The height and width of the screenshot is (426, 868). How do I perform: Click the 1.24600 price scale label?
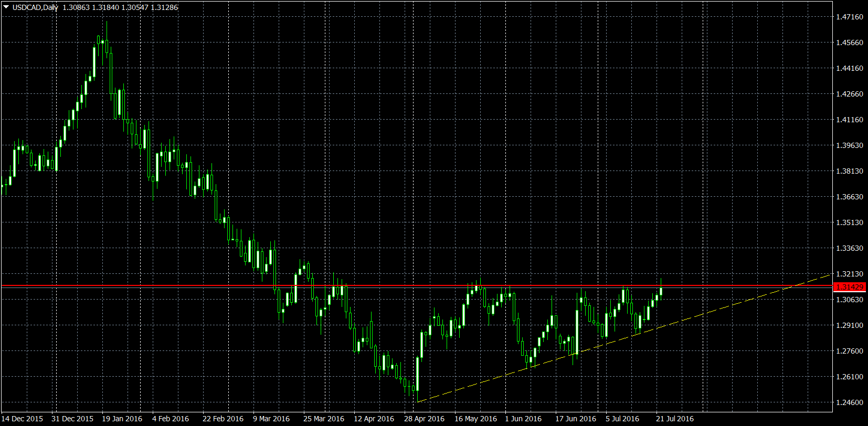[849, 402]
